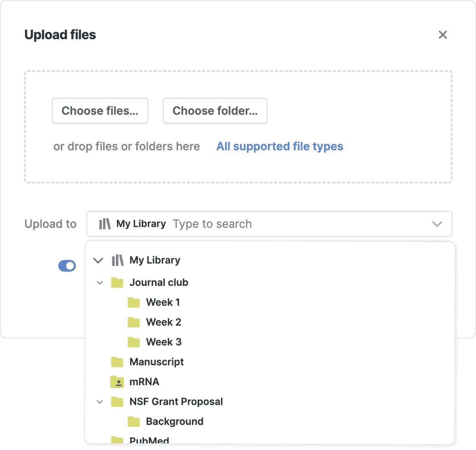This screenshot has height=450, width=476.
Task: Collapse the NSF Grant Proposal folder
Action: 100,402
